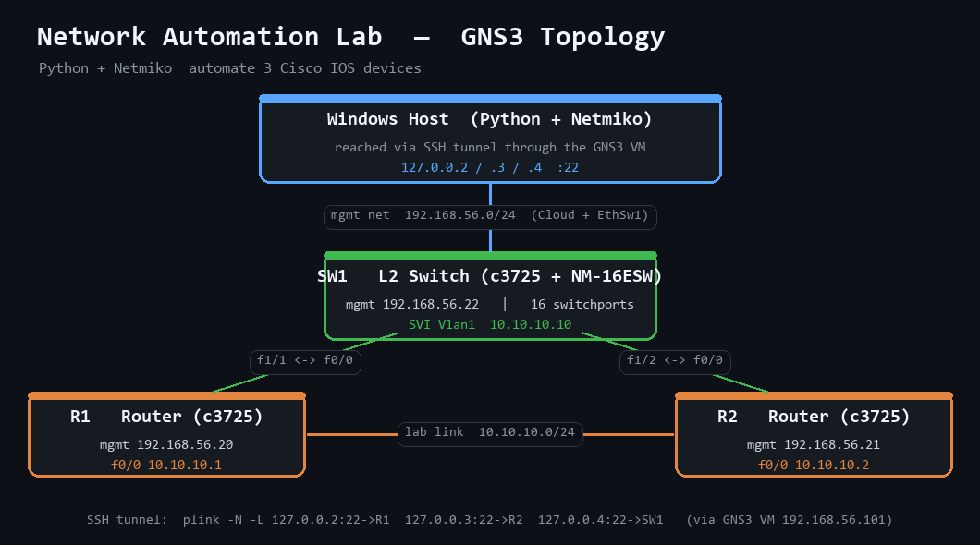Click 'mgmt 192.168.56.22' in the SW1 box

[412, 304]
